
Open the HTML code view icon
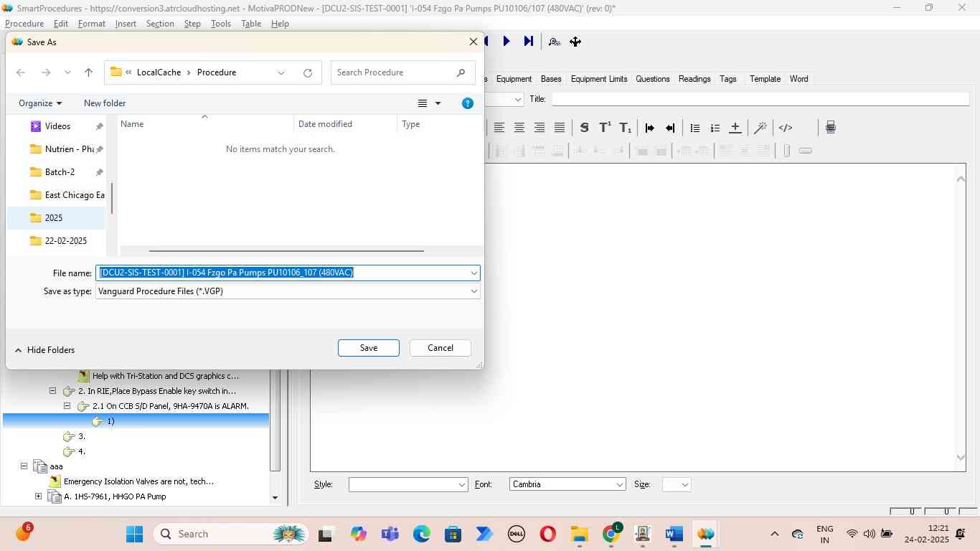click(786, 128)
